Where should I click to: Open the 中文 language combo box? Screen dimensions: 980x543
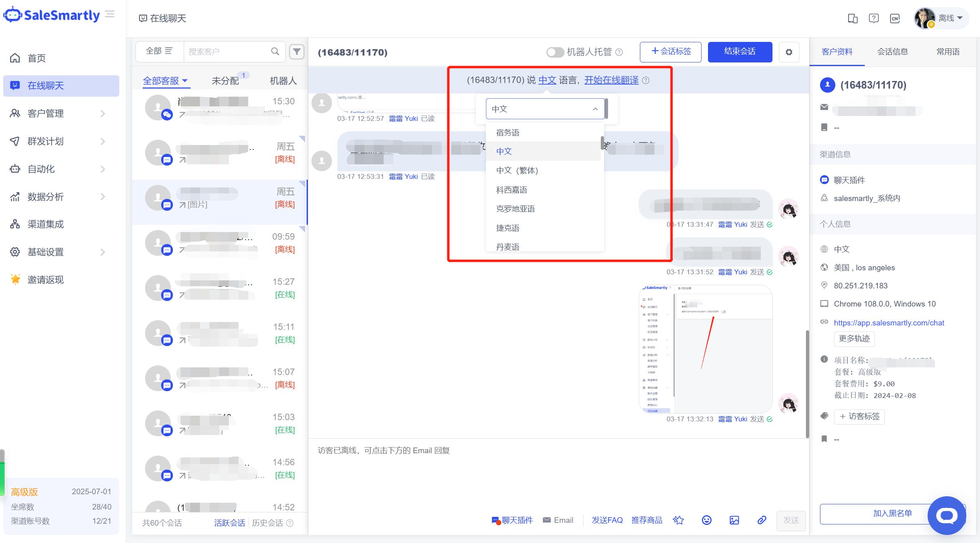545,109
